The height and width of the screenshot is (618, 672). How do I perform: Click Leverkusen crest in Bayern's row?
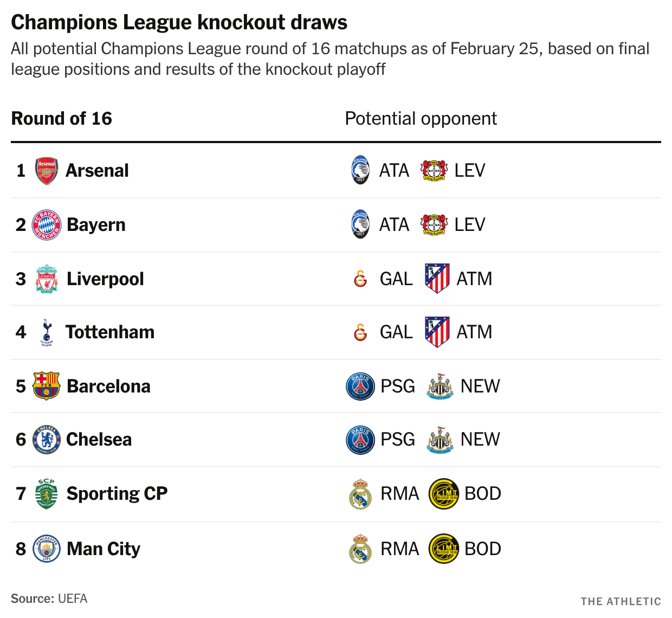(x=434, y=224)
